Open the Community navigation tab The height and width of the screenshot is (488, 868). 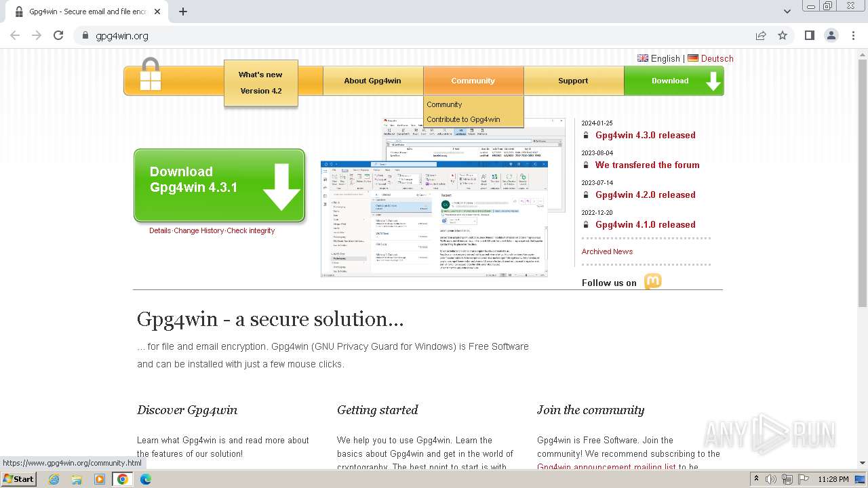[x=473, y=81]
